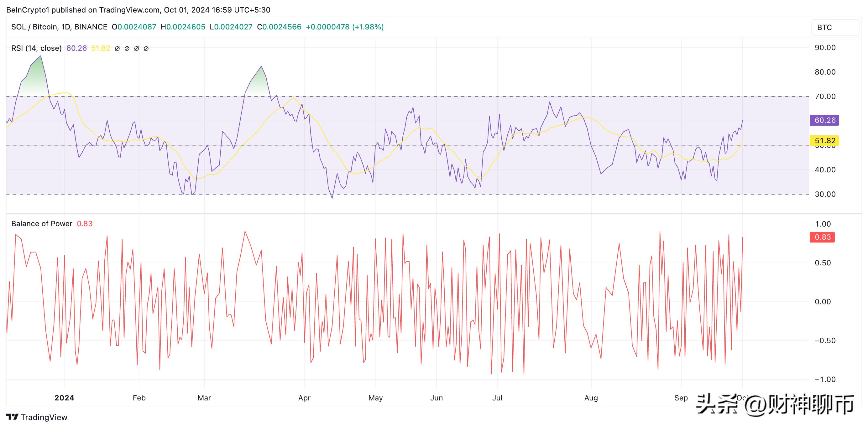Click the yellow 51.82 RSI-MA price tag

(x=824, y=141)
